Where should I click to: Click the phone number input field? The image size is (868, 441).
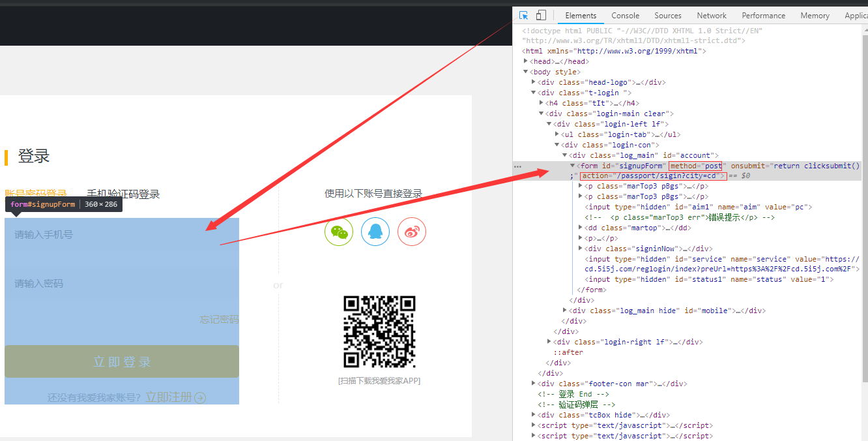coord(122,235)
